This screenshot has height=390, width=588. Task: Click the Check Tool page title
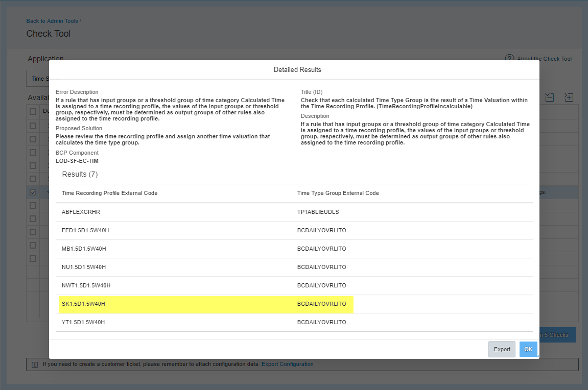click(49, 34)
